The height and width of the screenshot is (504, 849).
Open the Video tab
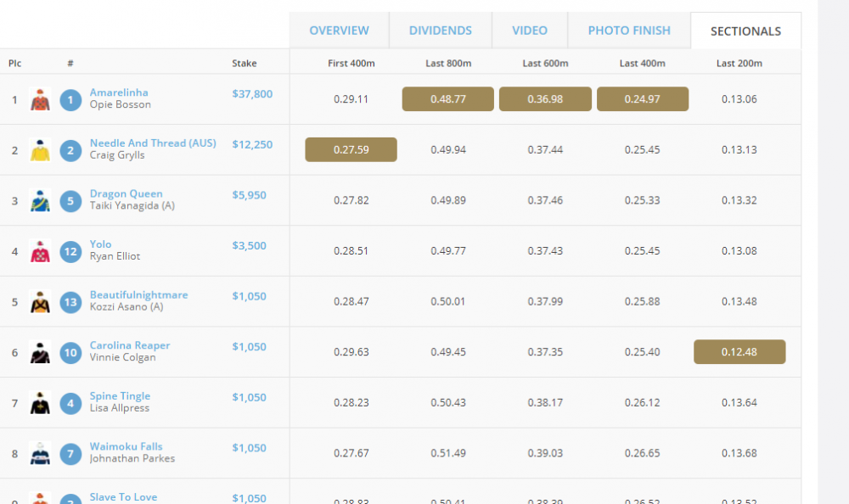pos(530,31)
